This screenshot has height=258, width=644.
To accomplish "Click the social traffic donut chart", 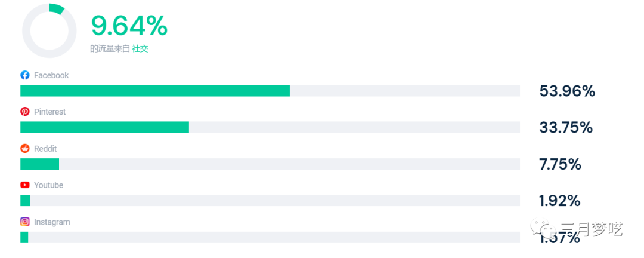I will click(x=49, y=30).
